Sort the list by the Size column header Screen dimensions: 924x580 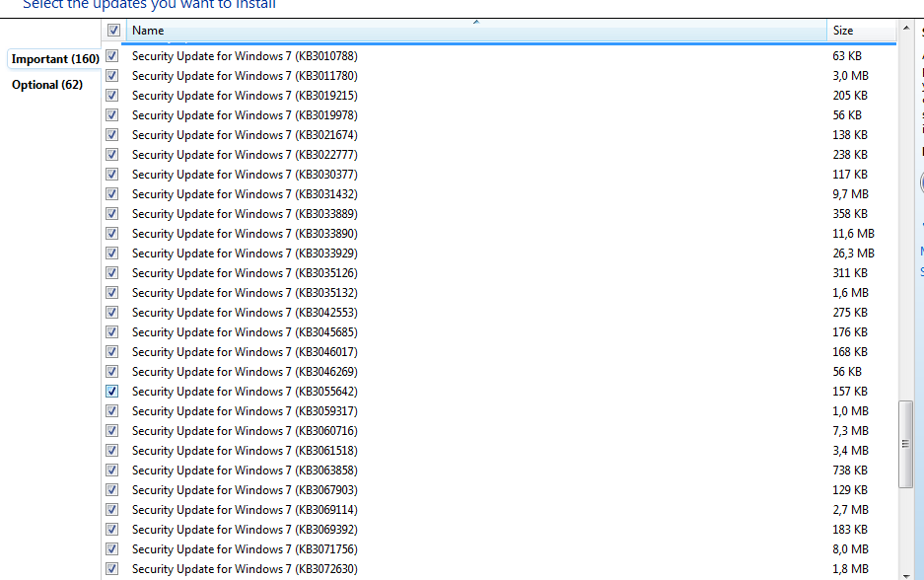(862, 30)
